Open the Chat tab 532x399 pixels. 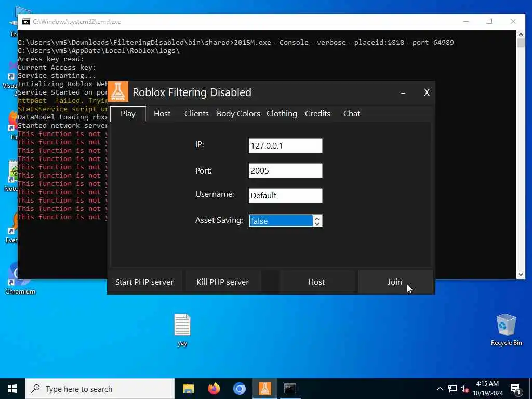click(352, 114)
